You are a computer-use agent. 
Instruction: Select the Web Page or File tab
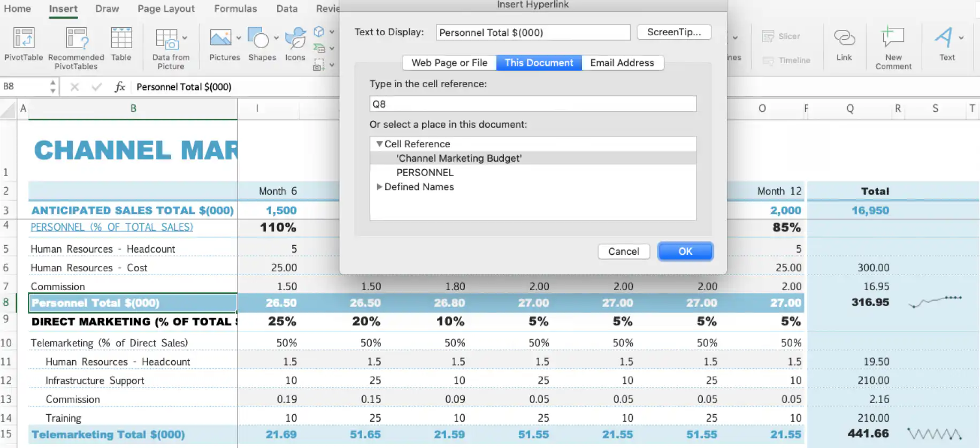pos(449,63)
